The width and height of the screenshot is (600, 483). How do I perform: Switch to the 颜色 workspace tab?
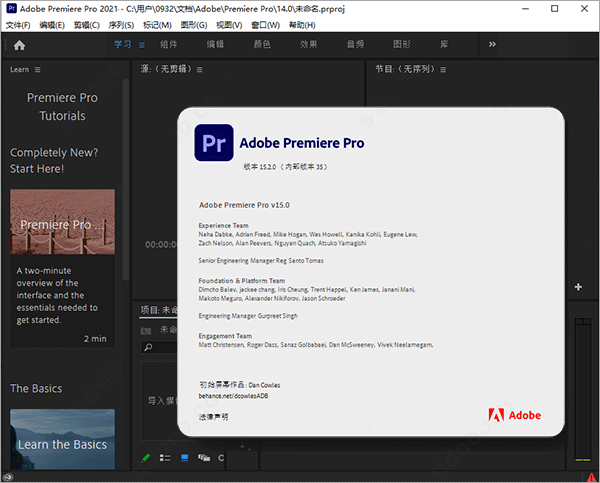coord(262,45)
